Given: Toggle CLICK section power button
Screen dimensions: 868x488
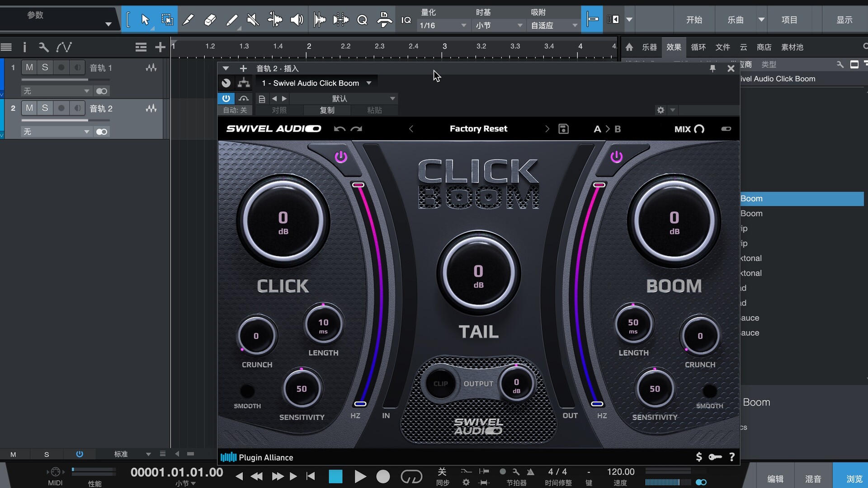Looking at the screenshot, I should pos(341,157).
